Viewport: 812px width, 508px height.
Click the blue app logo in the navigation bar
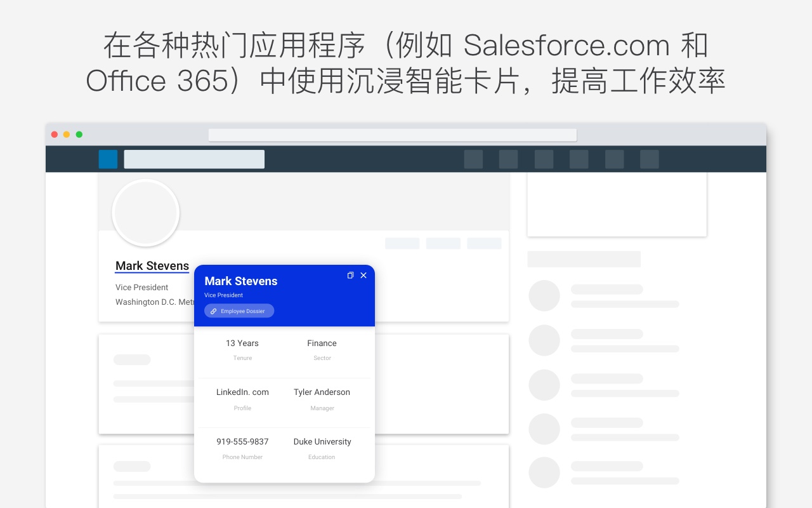point(108,159)
